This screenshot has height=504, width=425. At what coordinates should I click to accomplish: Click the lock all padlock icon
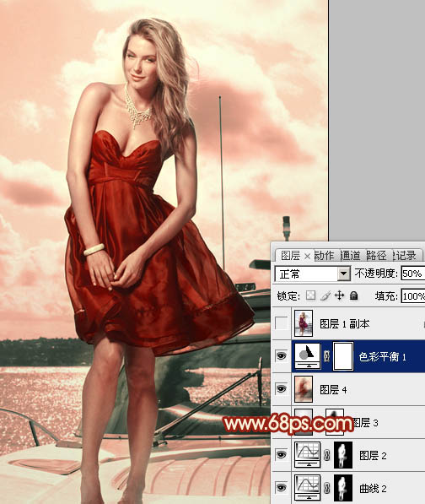pyautogui.click(x=353, y=295)
